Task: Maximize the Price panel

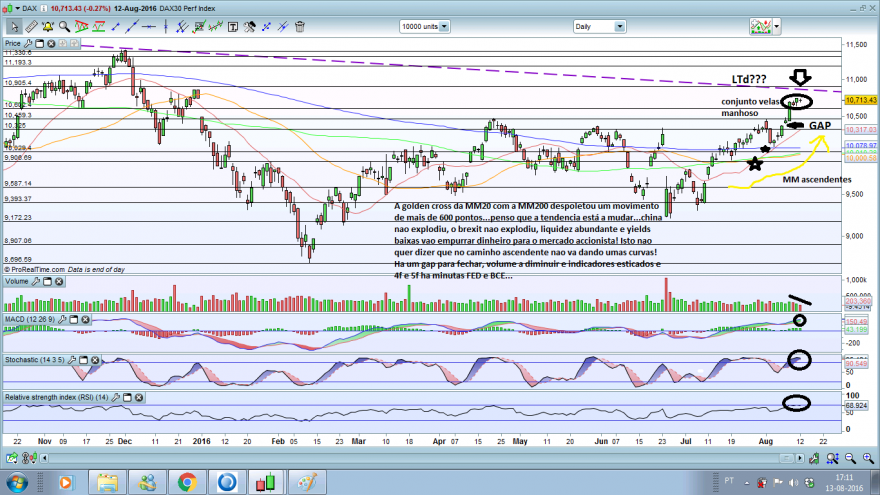Action: pos(39,43)
